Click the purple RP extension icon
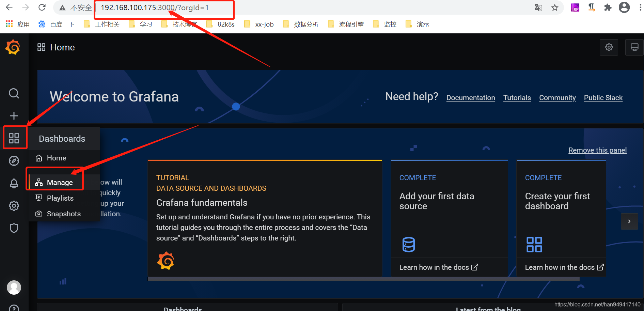Screen dimensions: 644x311 pos(575,7)
